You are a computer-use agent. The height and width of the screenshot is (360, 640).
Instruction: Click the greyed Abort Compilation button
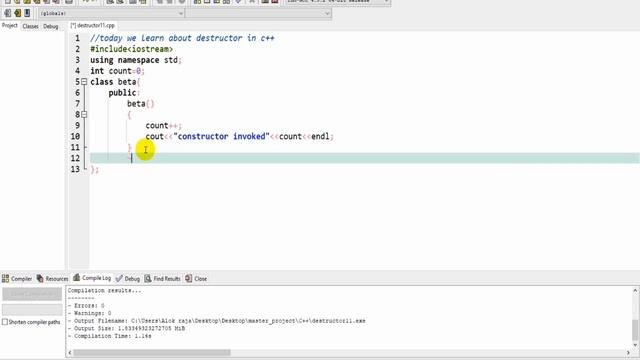click(x=32, y=294)
